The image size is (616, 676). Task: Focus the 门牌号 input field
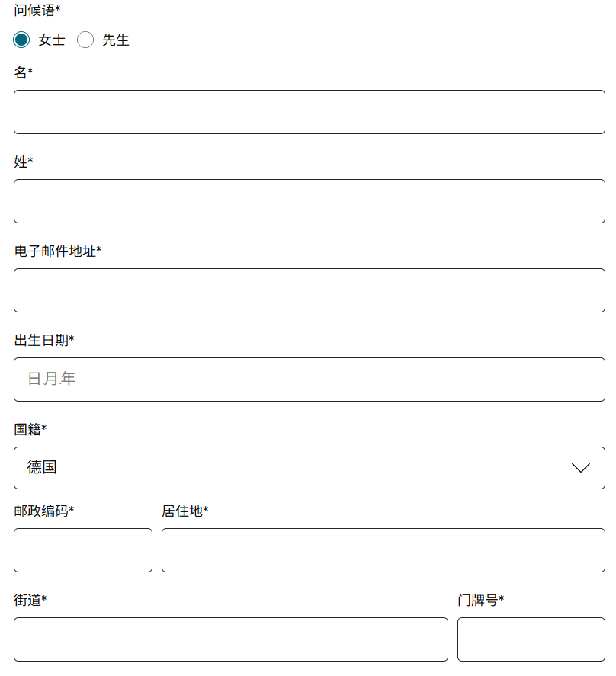coord(531,639)
